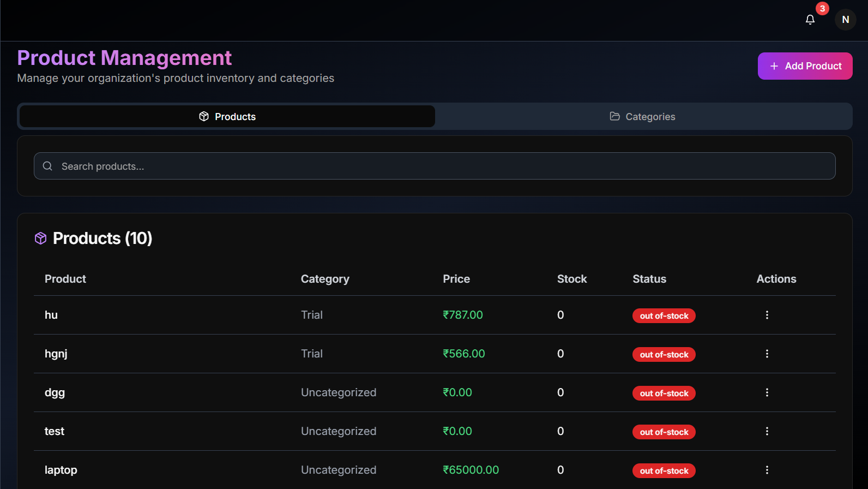Click the Price column header
868x489 pixels.
[x=456, y=279]
